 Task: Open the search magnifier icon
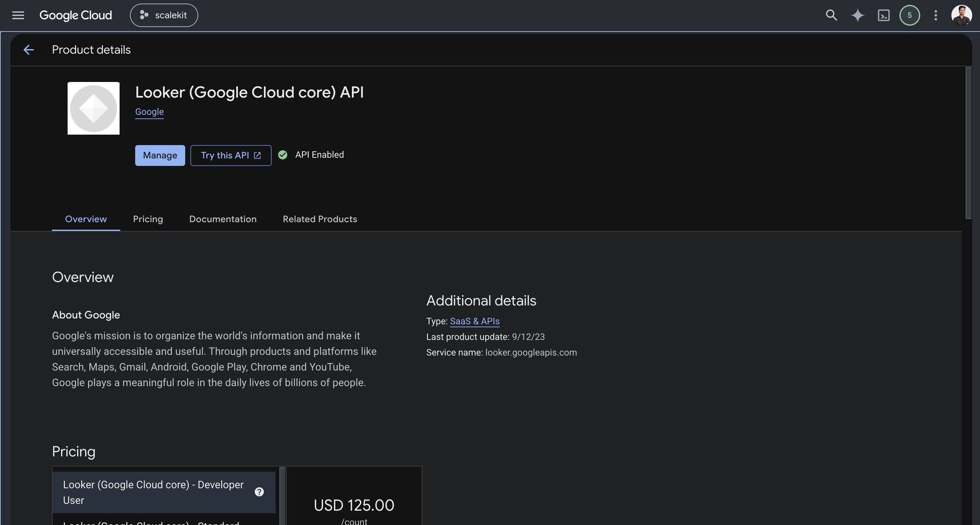tap(831, 15)
